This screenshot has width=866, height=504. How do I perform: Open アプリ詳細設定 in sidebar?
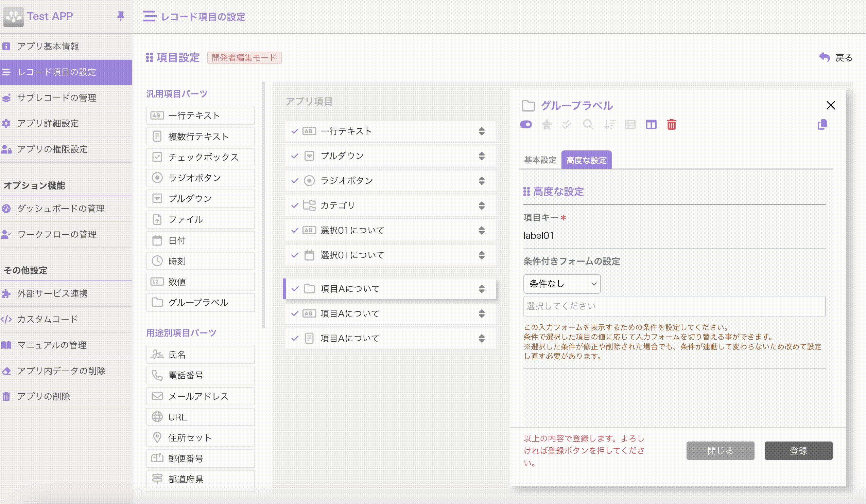click(66, 123)
